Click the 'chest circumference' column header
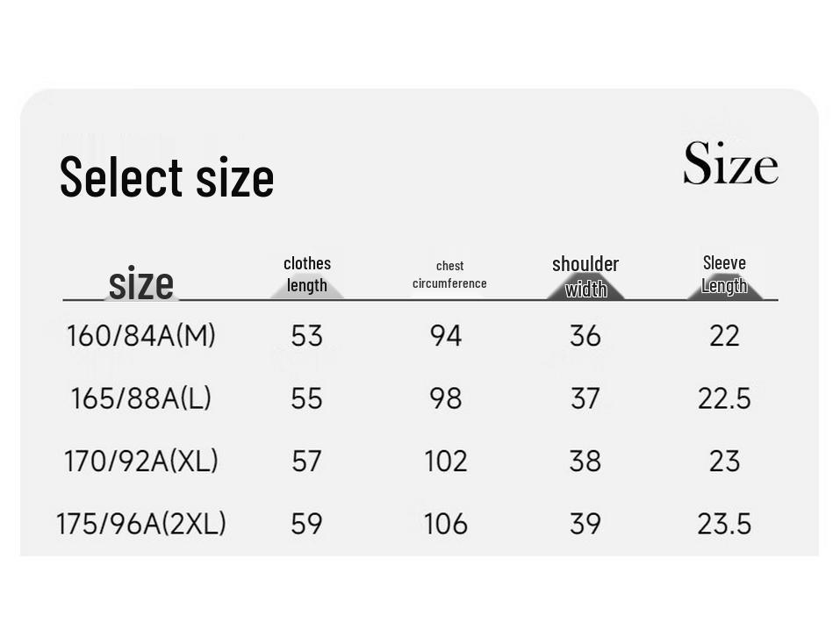This screenshot has height=630, width=840. (449, 275)
